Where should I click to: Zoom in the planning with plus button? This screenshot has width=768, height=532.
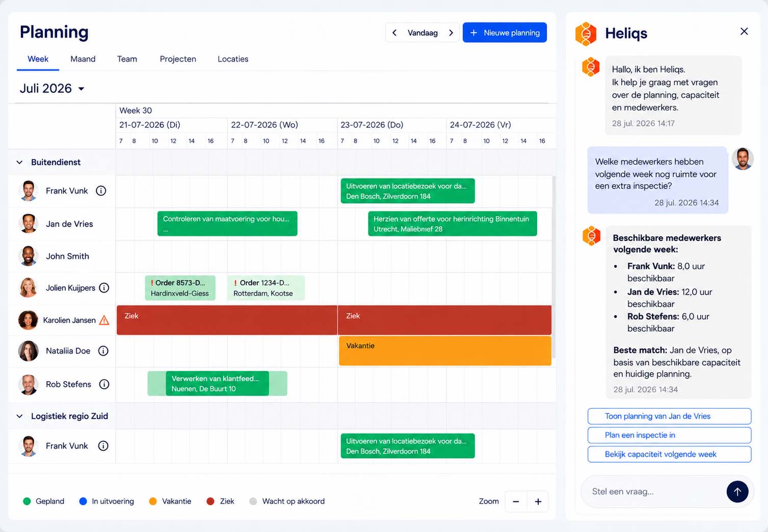click(538, 501)
